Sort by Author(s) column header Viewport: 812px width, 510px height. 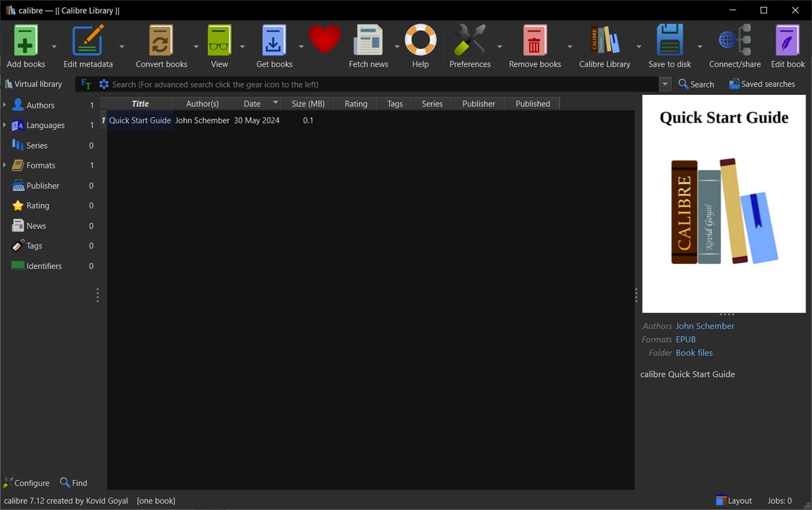[x=202, y=104]
